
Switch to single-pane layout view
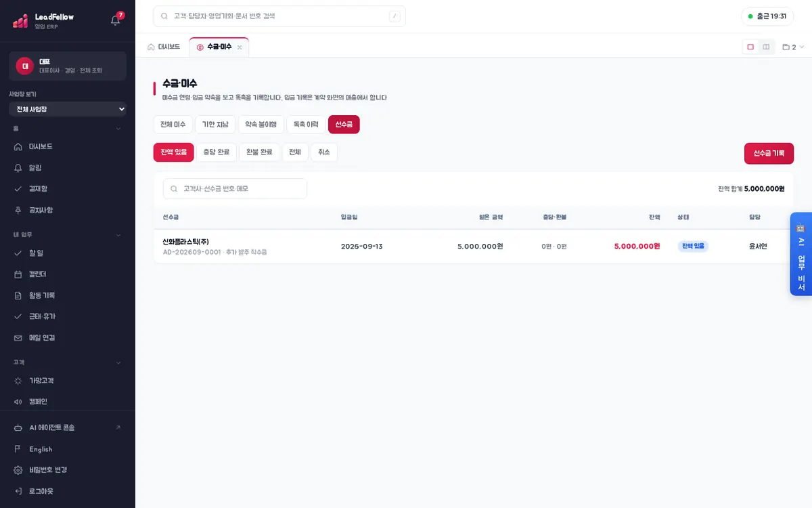pyautogui.click(x=750, y=47)
